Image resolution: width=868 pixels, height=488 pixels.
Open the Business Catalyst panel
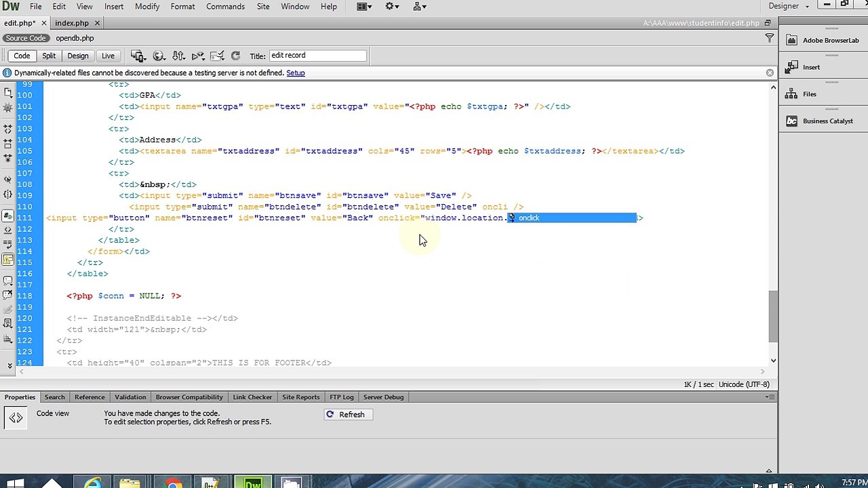819,121
